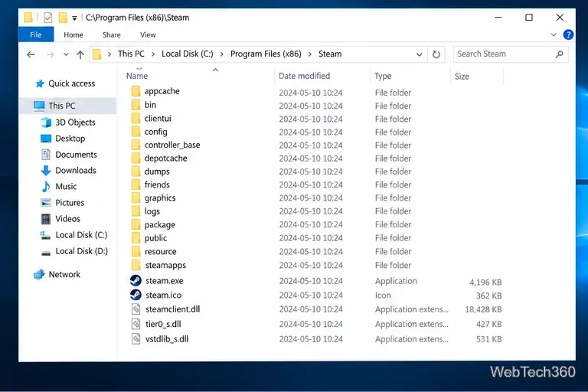The height and width of the screenshot is (392, 588).
Task: Select the depotcache folder name
Action: click(x=165, y=158)
